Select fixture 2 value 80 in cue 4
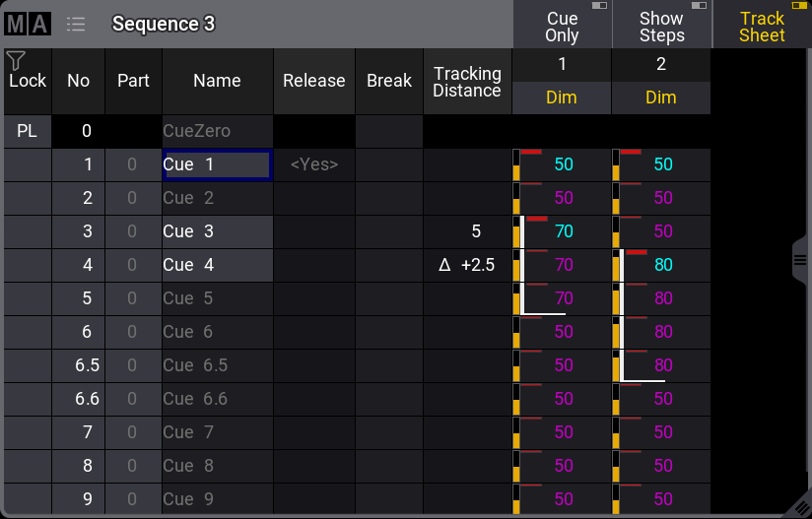This screenshot has height=519, width=812. [x=661, y=265]
